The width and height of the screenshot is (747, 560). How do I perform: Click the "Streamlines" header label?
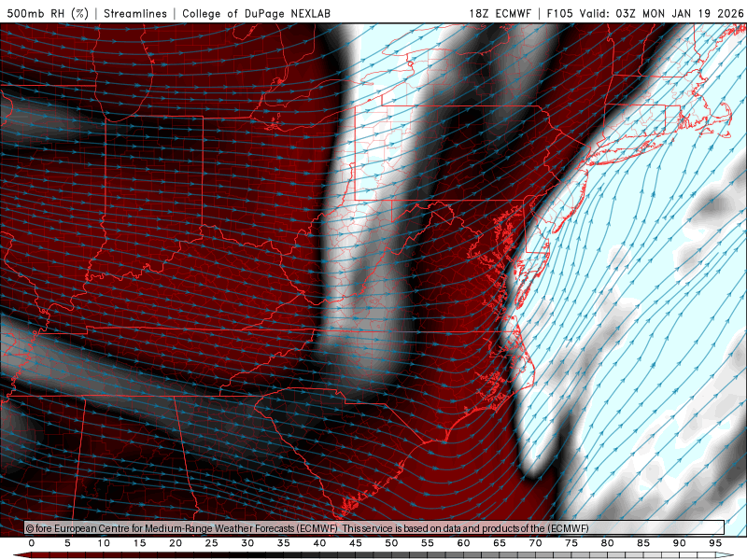[135, 13]
